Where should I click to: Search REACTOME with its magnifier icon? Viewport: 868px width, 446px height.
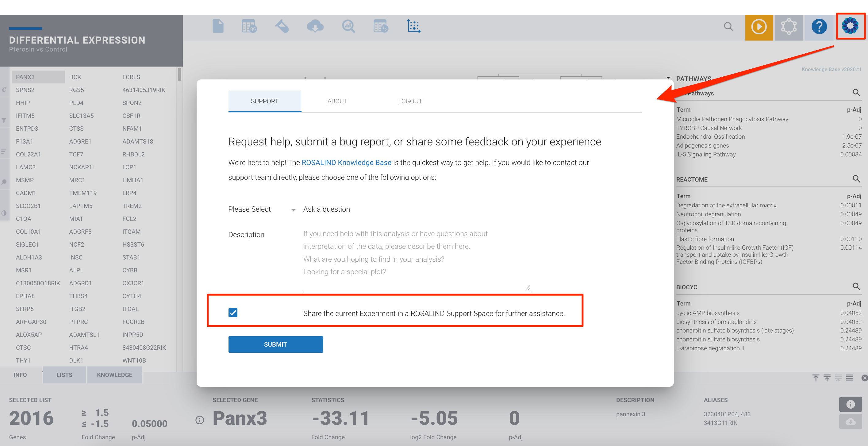tap(856, 178)
